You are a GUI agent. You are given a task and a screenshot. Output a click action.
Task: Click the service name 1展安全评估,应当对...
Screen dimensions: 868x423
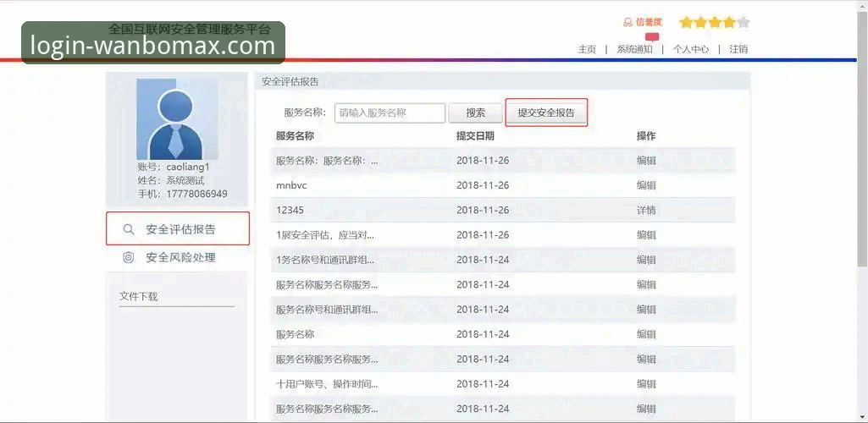(325, 235)
